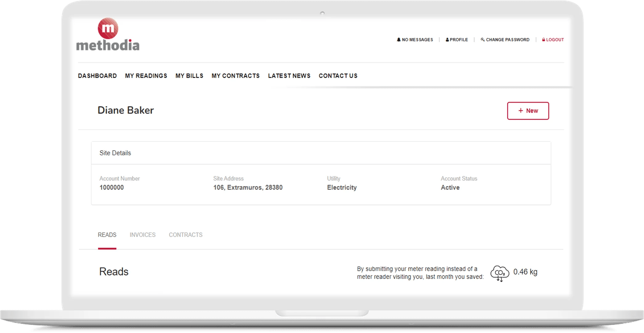Open the Dashboard menu item
Viewport: 644px width, 333px height.
pyautogui.click(x=97, y=76)
